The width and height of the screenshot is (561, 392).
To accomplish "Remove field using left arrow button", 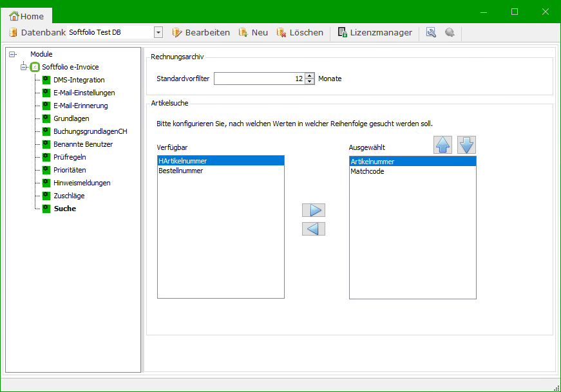I will coord(314,229).
